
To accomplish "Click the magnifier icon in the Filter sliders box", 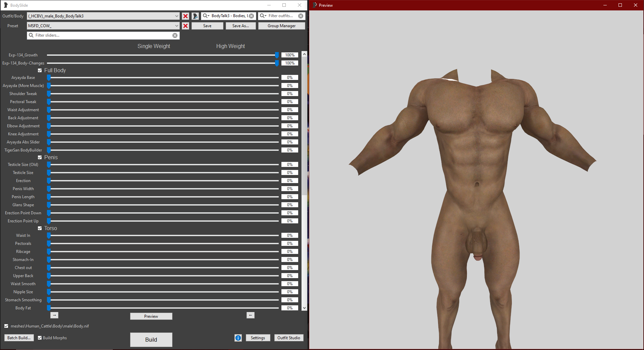I will click(31, 35).
